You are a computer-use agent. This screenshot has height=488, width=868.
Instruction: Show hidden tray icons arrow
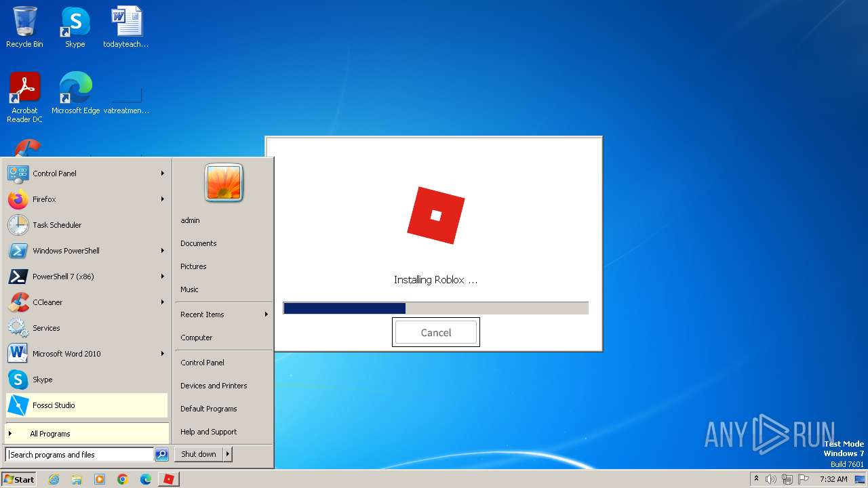tap(757, 479)
